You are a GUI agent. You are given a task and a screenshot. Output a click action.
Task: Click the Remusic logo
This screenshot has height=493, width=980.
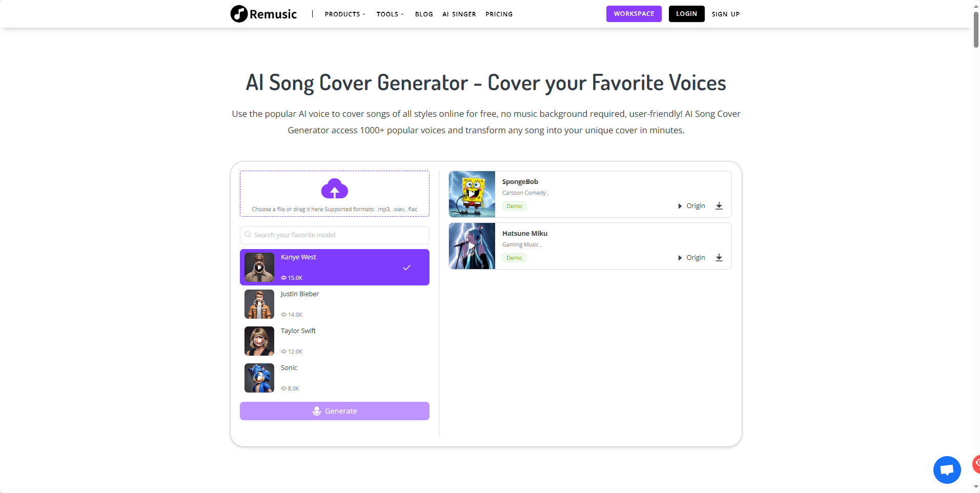[263, 14]
